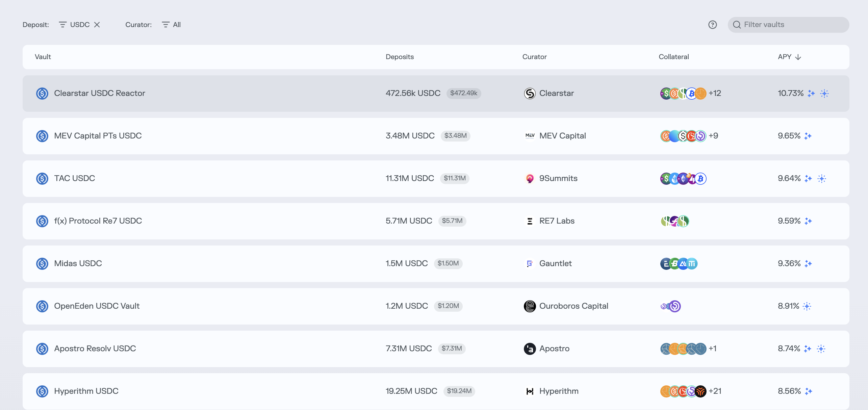Image resolution: width=868 pixels, height=410 pixels.
Task: Click the 19.25M USDC deposits amount
Action: point(411,391)
